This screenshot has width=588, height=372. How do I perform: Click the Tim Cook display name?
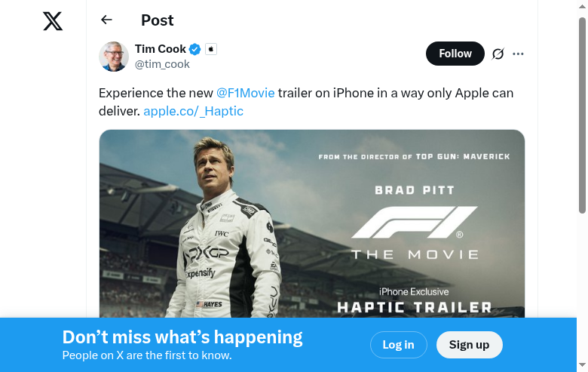click(x=160, y=49)
